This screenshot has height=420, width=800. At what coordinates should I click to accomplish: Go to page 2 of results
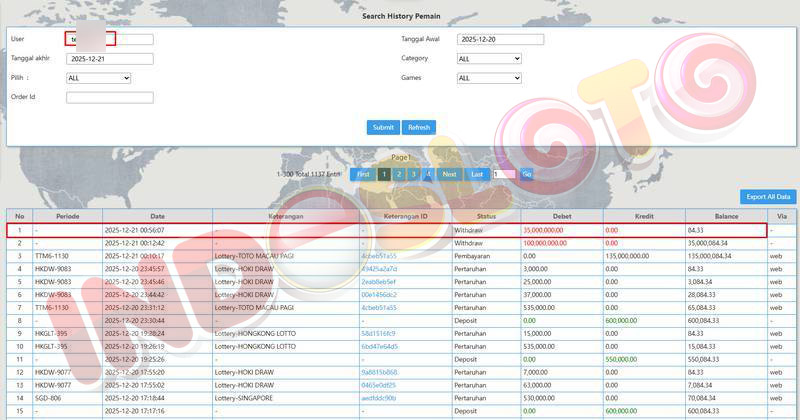[x=398, y=174]
